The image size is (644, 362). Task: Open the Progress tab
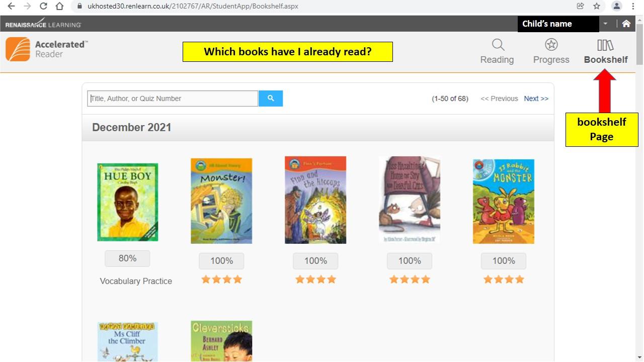click(551, 51)
